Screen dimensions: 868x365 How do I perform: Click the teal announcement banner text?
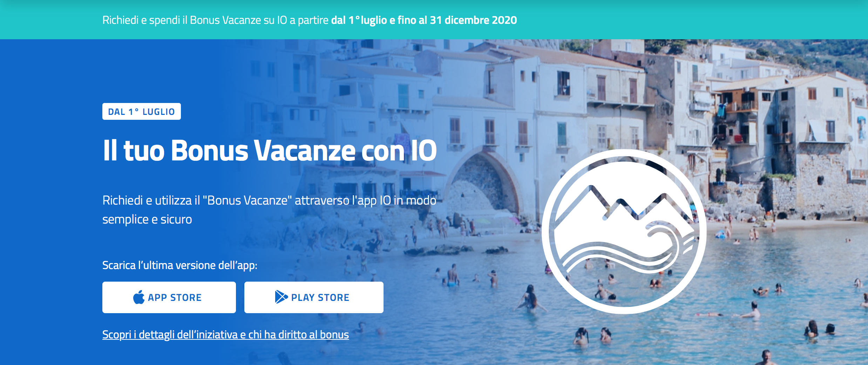(310, 20)
